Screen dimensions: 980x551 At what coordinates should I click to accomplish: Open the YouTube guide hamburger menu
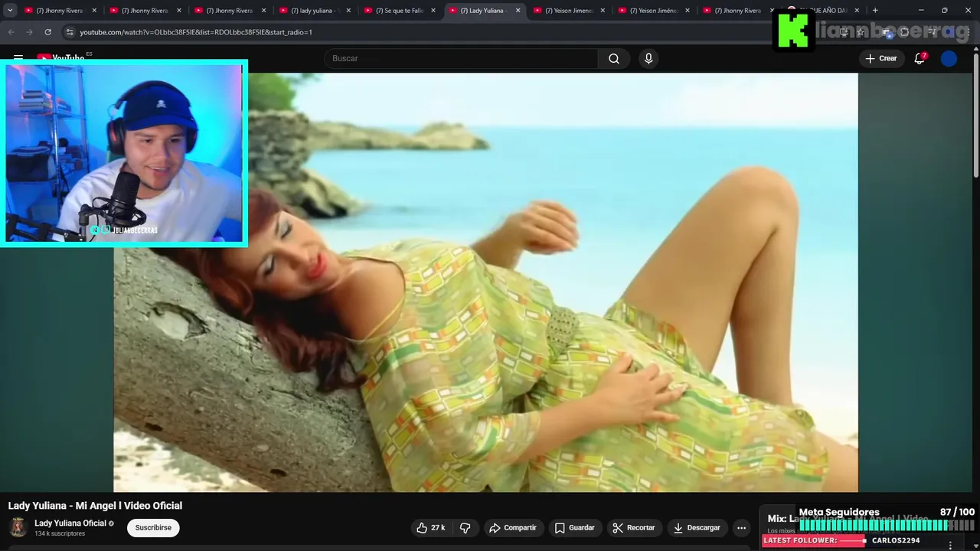pyautogui.click(x=18, y=58)
